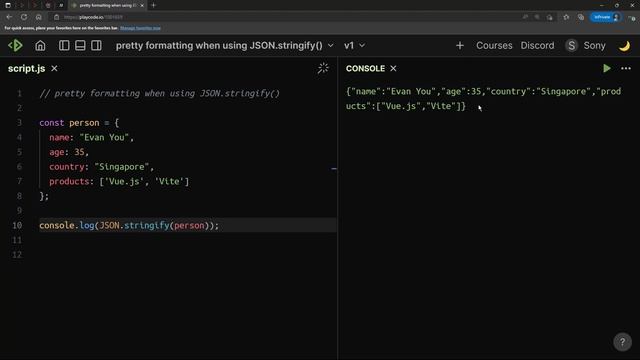Open the Sony account menu
This screenshot has width=640, height=360.
pyautogui.click(x=594, y=45)
